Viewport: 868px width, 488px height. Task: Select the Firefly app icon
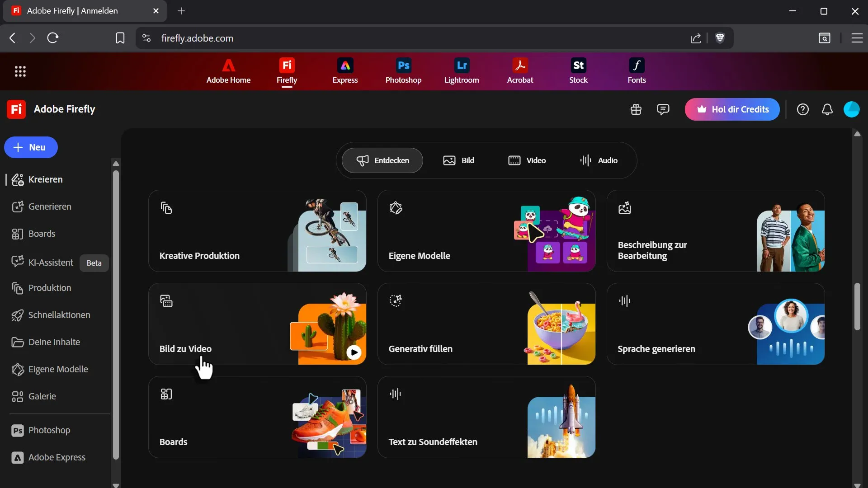287,71
